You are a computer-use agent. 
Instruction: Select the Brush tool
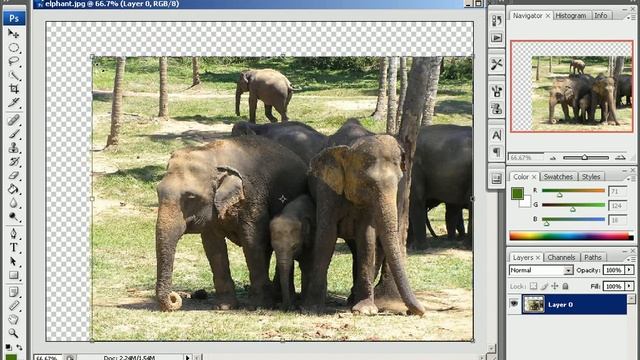(13, 133)
